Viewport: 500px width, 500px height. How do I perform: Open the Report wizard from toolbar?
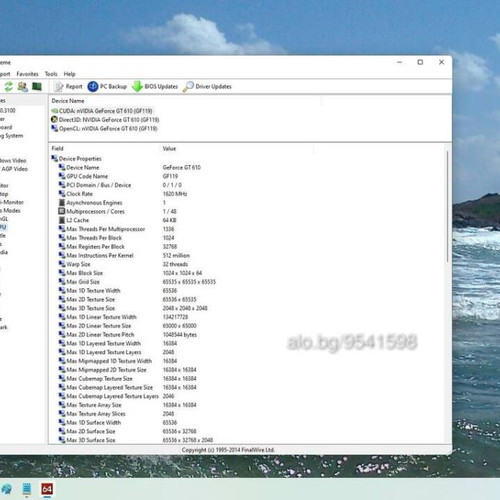pyautogui.click(x=68, y=87)
